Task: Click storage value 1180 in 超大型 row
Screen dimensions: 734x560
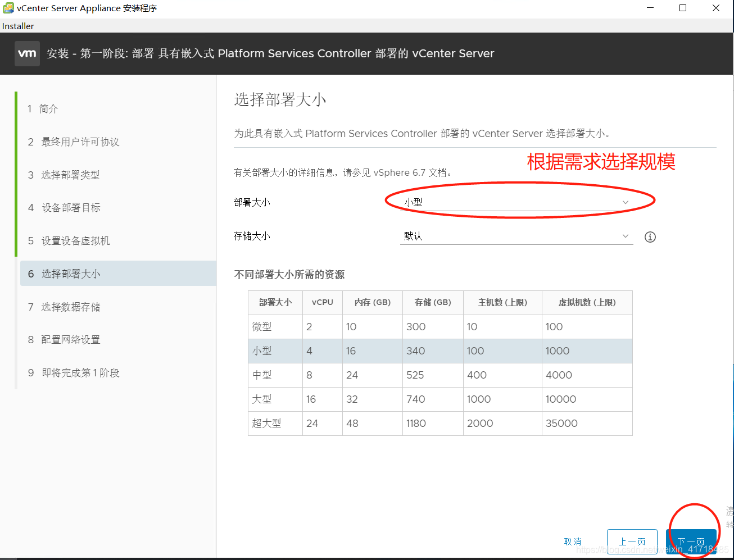Action: tap(416, 424)
